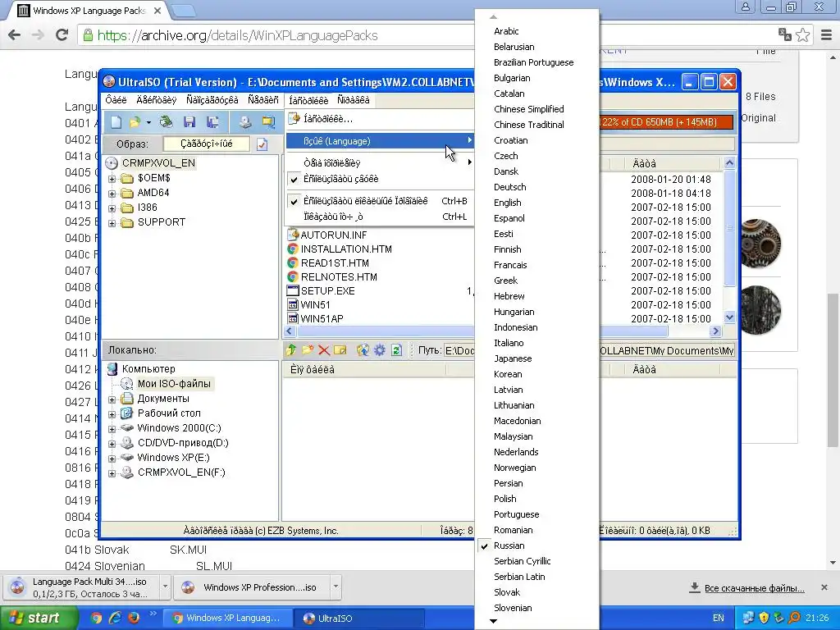Viewport: 840px width, 630px height.
Task: Open the first UltraISO menu bar item
Action: click(116, 100)
